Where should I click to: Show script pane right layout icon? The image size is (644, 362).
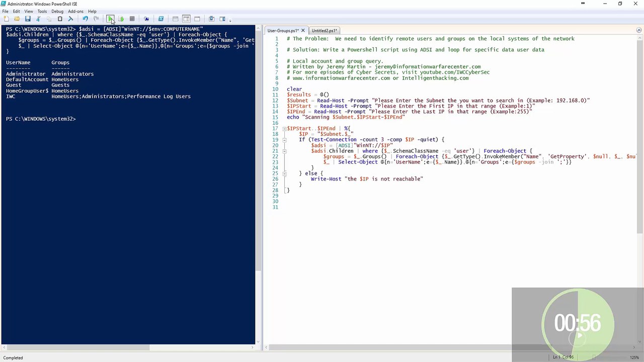(186, 19)
